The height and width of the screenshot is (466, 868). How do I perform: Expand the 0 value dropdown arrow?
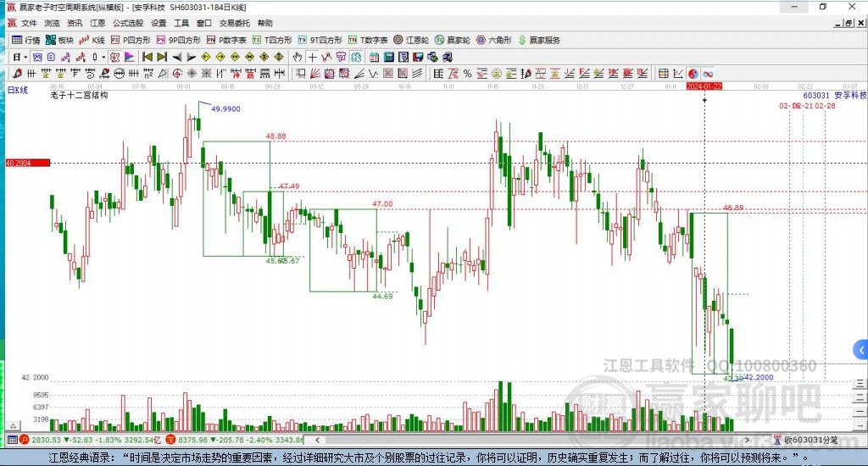(103, 57)
